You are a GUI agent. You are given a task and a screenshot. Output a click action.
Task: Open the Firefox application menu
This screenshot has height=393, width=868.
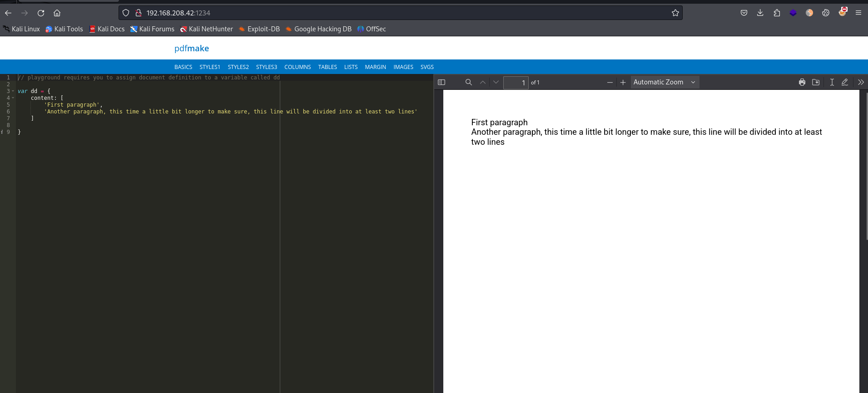click(858, 13)
